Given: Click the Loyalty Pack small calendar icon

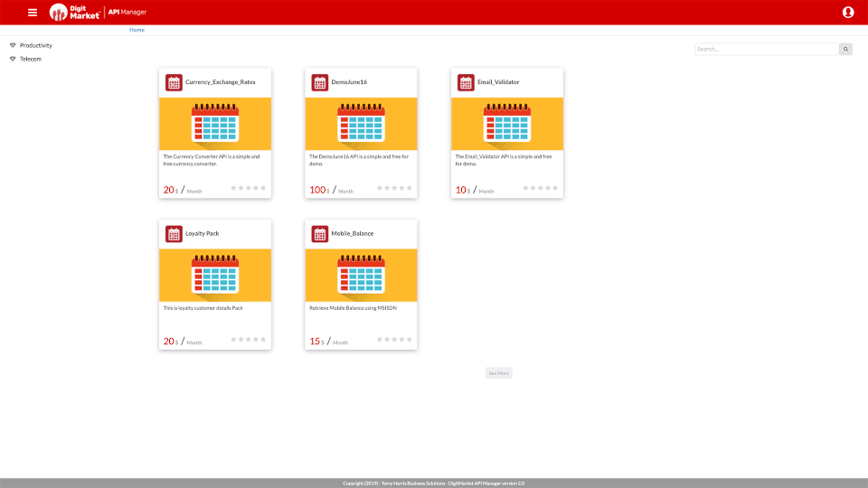Looking at the screenshot, I should pos(174,234).
